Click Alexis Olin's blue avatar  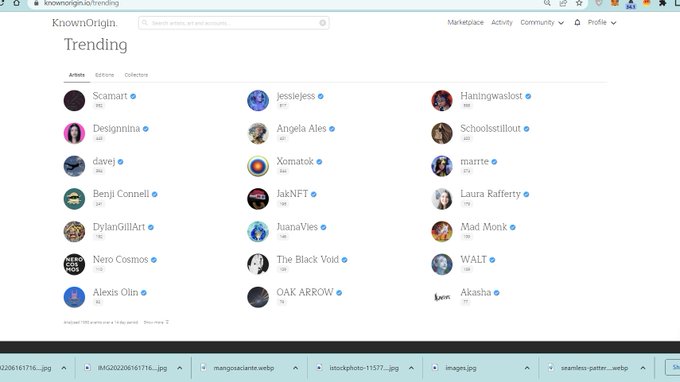(x=74, y=297)
